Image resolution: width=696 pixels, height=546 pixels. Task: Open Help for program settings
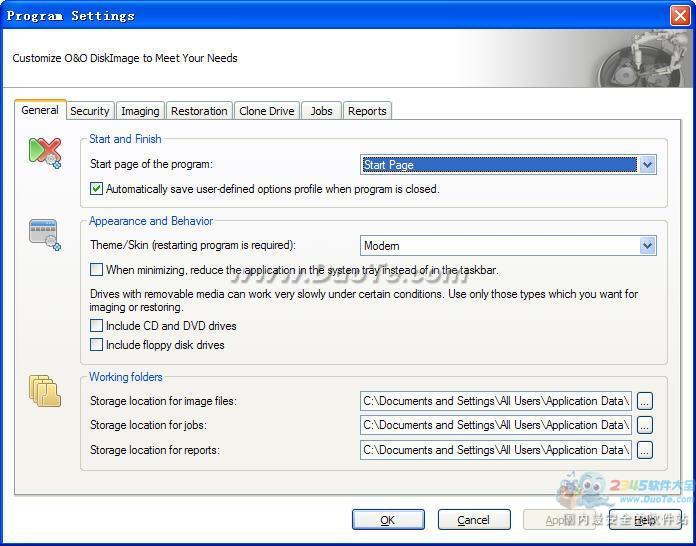coord(645,519)
